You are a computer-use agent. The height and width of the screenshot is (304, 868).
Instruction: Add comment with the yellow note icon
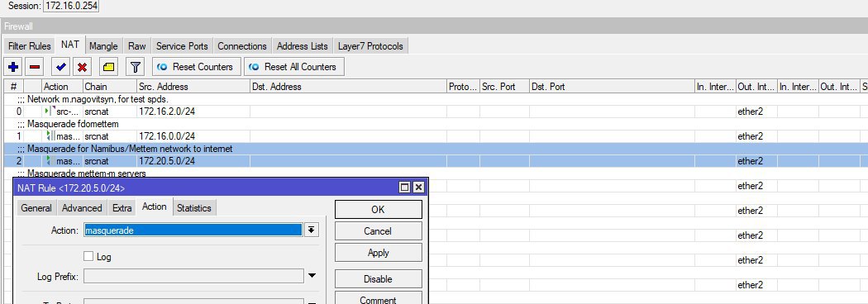[x=109, y=67]
